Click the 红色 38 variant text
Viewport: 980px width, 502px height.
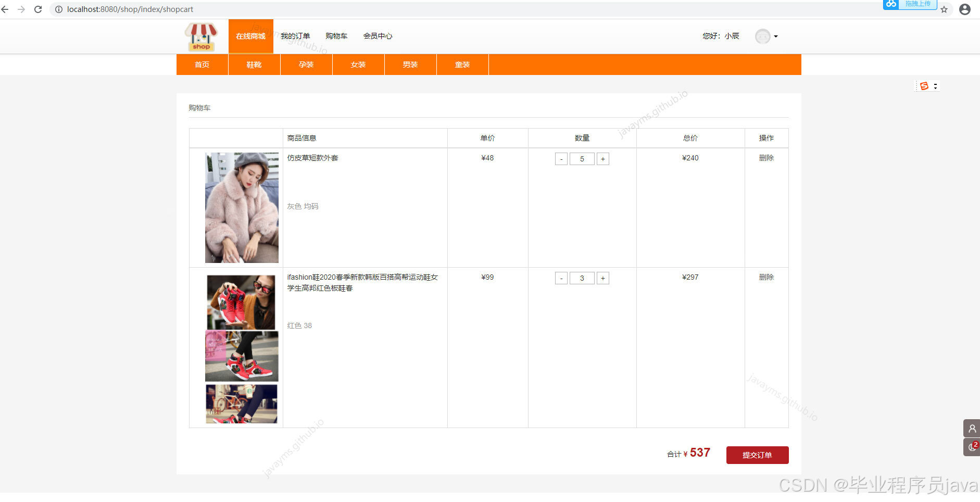[x=299, y=325]
